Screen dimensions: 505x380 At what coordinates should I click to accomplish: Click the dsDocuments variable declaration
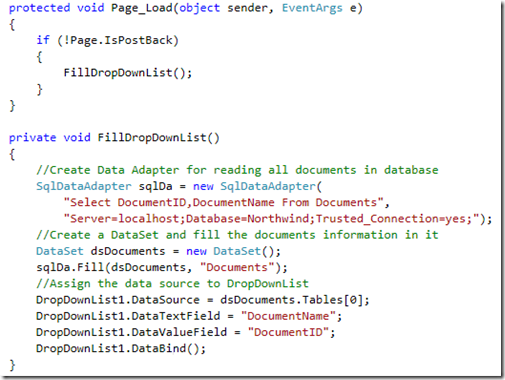click(x=128, y=251)
